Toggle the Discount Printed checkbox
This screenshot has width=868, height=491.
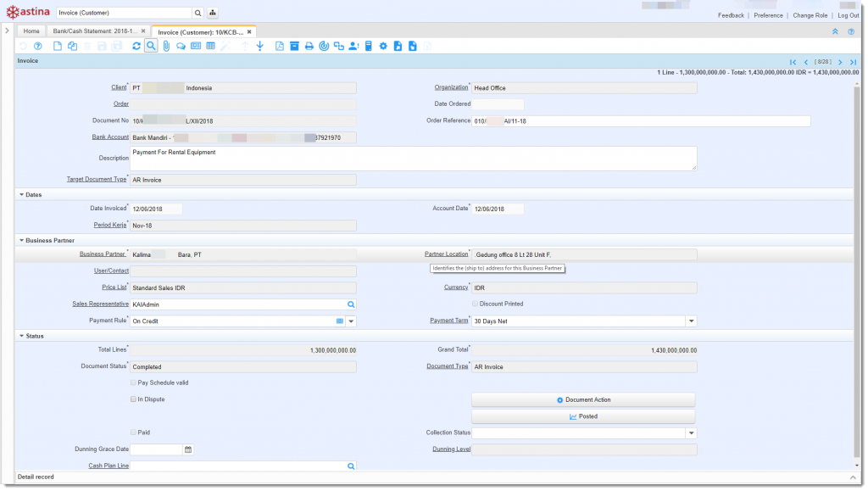click(475, 304)
